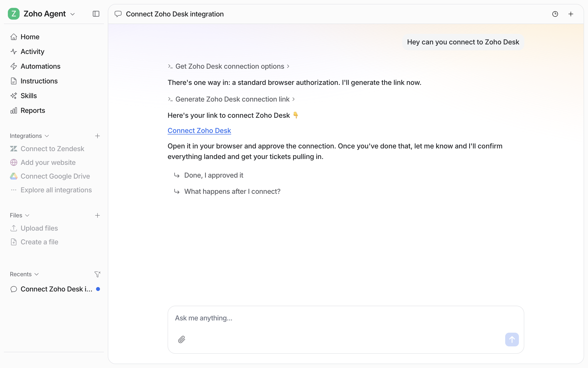
Task: Choose the 'Done, I approved it' suggestion
Action: pyautogui.click(x=214, y=175)
